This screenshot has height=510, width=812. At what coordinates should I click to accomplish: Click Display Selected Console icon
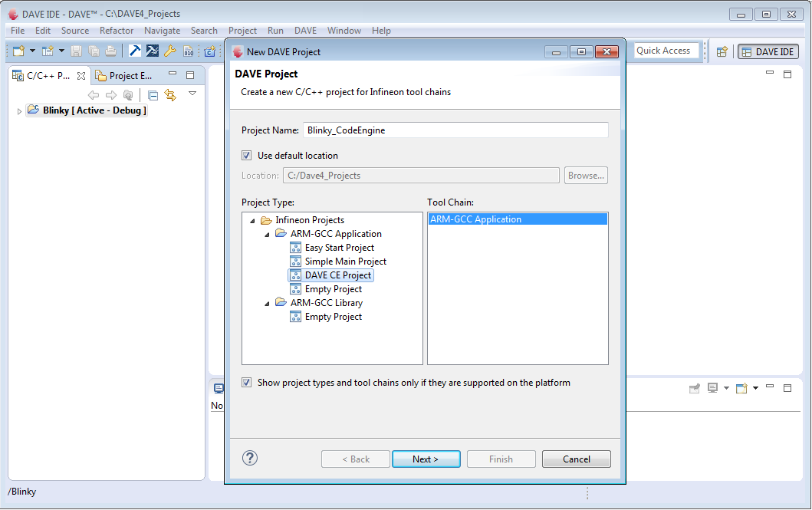point(712,388)
